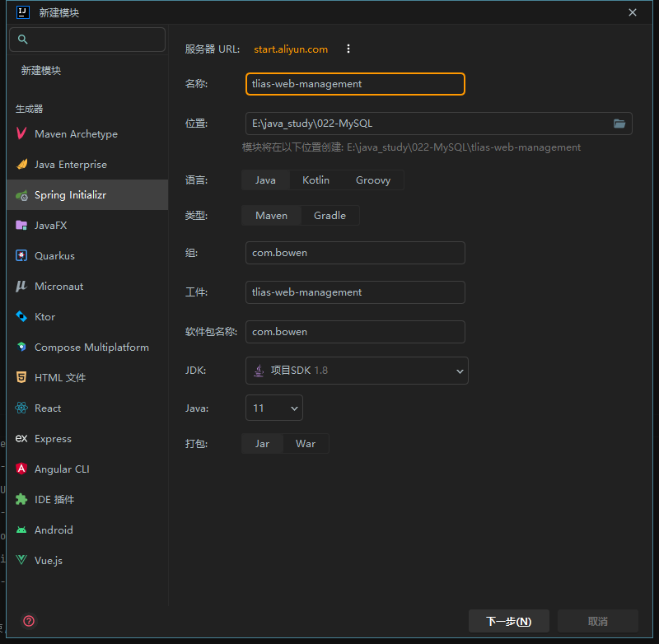The image size is (659, 644).
Task: Choose War packaging option
Action: click(x=306, y=443)
